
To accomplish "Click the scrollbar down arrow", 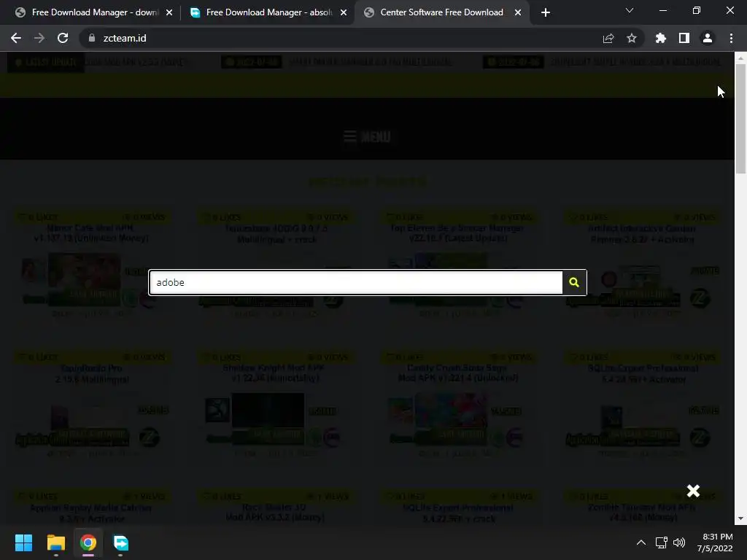I will tap(740, 518).
